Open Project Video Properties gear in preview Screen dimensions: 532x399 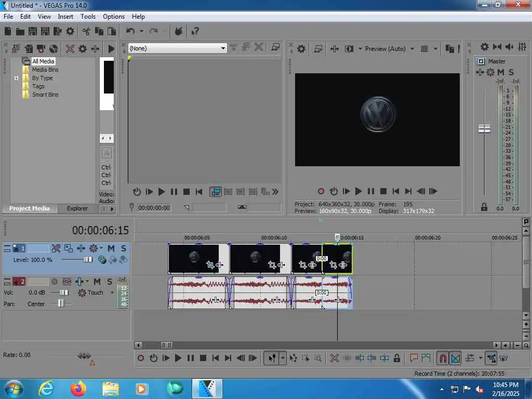[301, 49]
